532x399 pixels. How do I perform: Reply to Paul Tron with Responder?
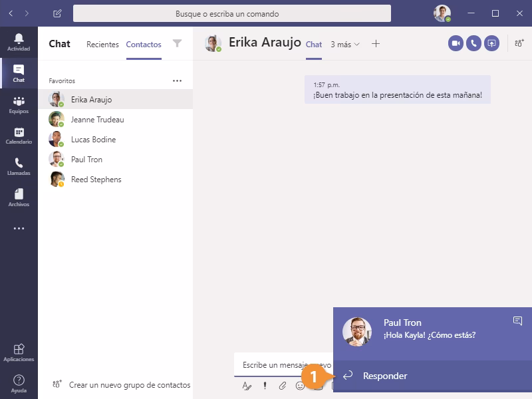tap(432, 376)
